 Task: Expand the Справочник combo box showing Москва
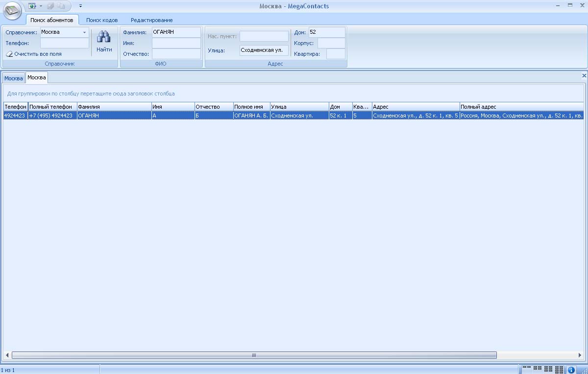tap(84, 32)
